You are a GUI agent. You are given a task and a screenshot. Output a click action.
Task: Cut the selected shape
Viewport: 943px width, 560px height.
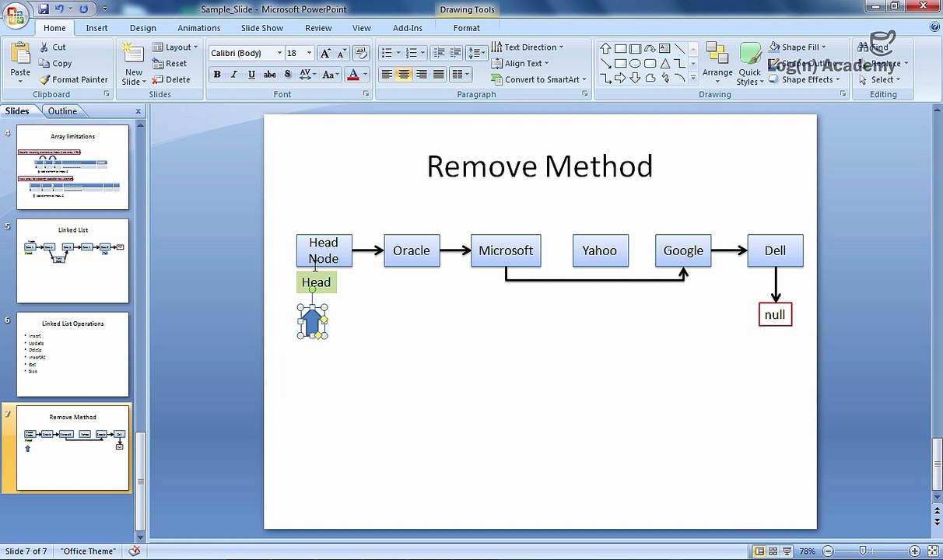(x=52, y=47)
